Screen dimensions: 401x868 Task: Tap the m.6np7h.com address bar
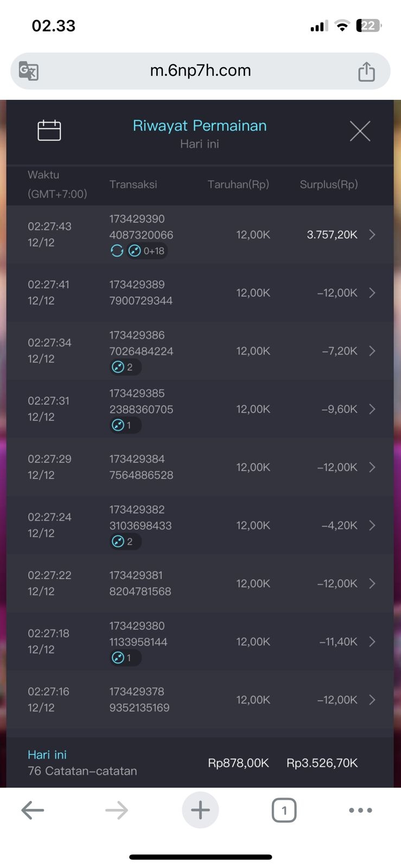(200, 71)
